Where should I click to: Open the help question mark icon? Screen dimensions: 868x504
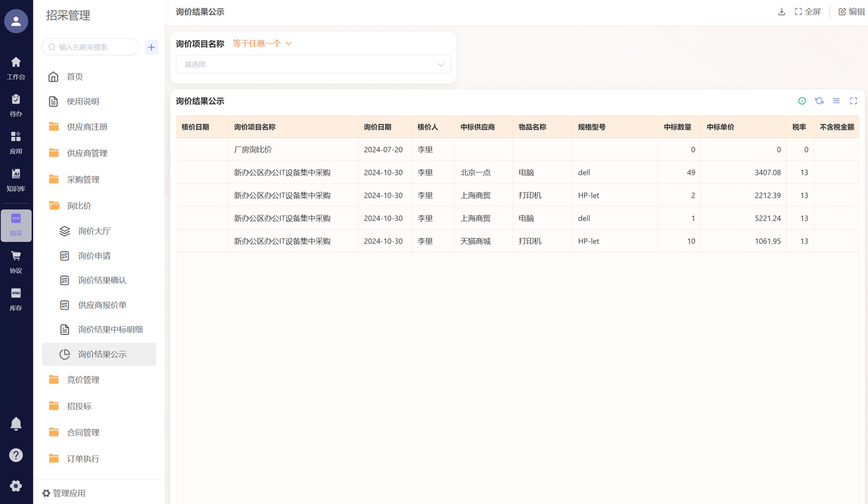click(x=16, y=455)
